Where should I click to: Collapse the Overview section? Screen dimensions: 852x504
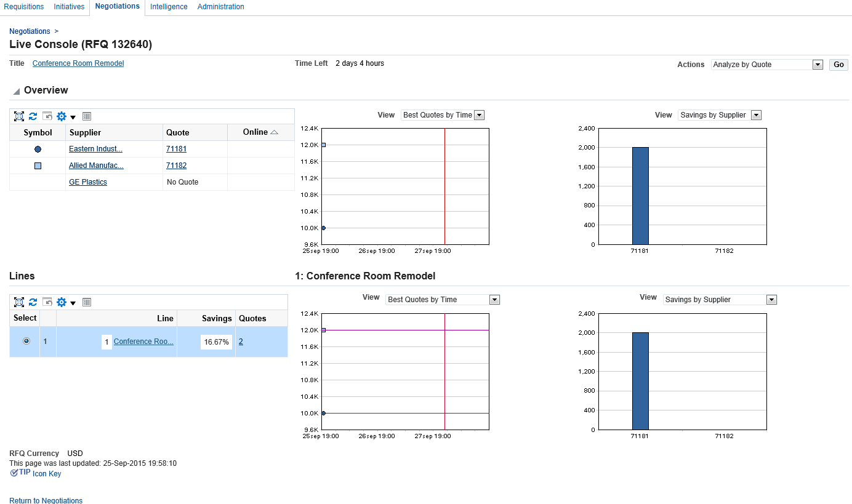pyautogui.click(x=17, y=91)
